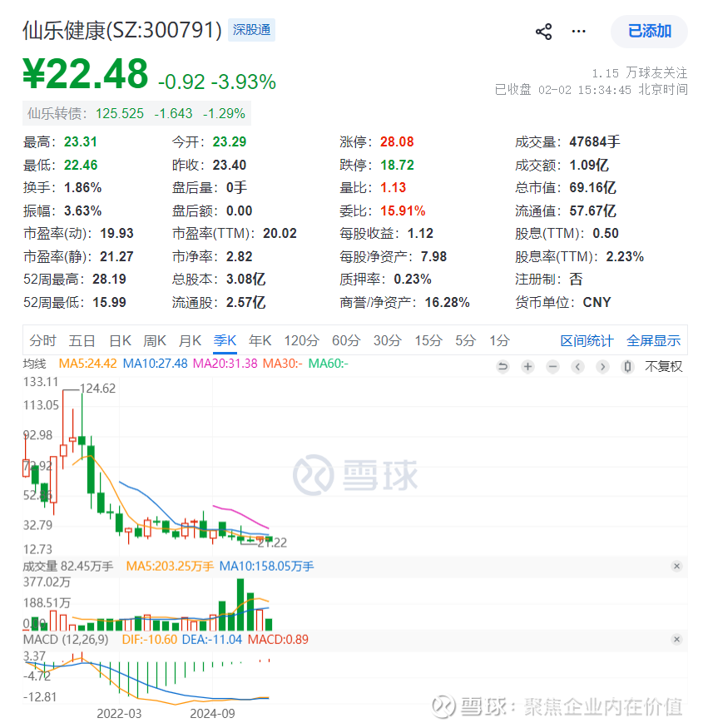
Task: Click the 成交量 82.45万手 label
Action: tap(68, 566)
